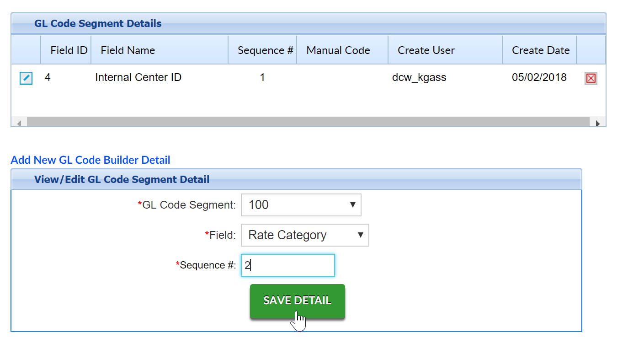Click the Manual Code column header
The image size is (644, 344).
coord(338,50)
